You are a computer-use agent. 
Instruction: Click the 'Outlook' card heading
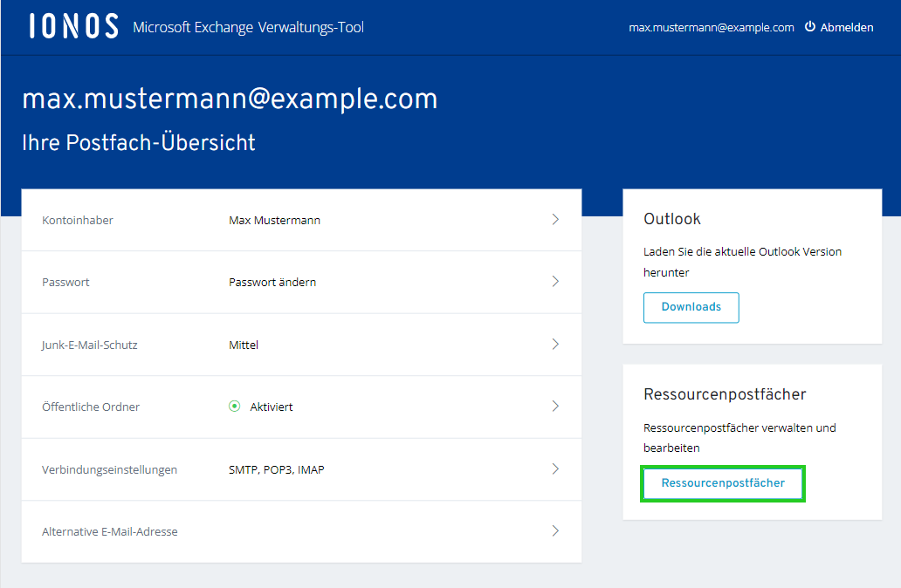(x=672, y=219)
